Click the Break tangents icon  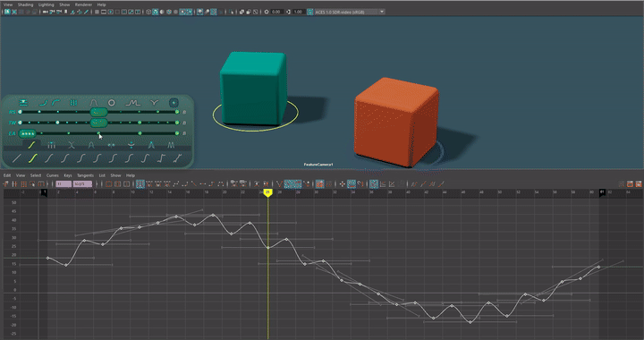257,184
